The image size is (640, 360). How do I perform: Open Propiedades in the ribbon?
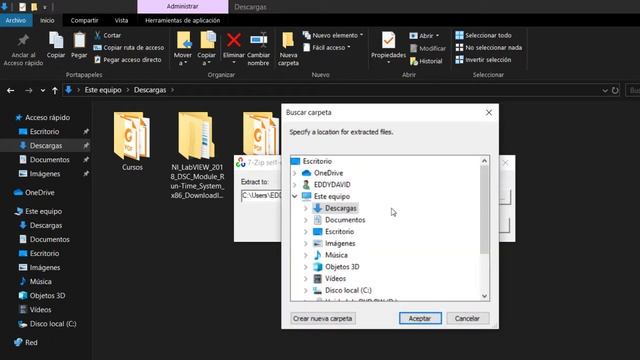pos(388,48)
